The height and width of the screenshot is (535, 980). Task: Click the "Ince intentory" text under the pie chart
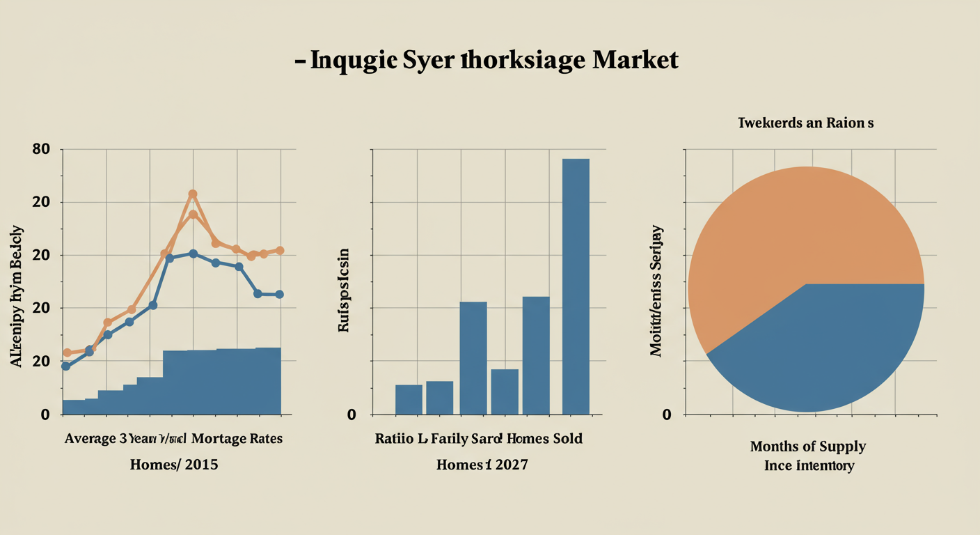(x=808, y=465)
